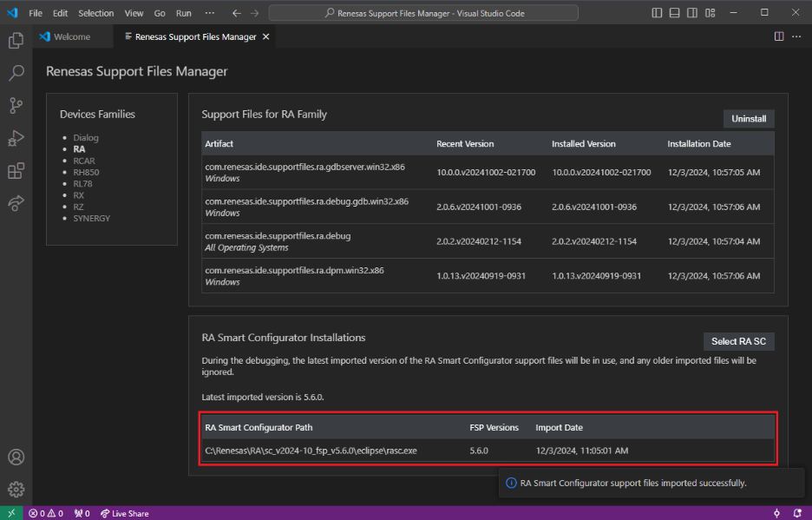Open Live Share view in activity bar
This screenshot has width=812, height=520.
click(x=16, y=203)
